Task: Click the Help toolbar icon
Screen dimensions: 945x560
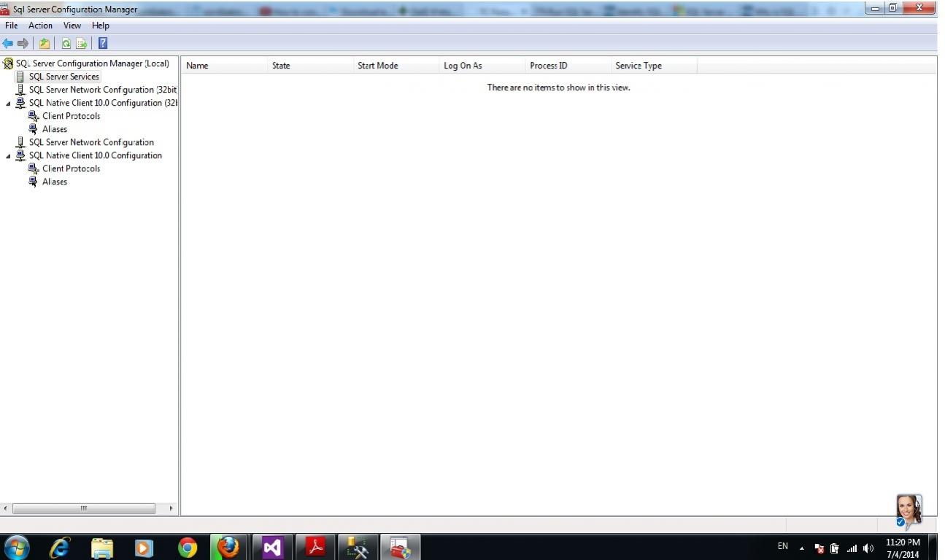Action: [103, 44]
